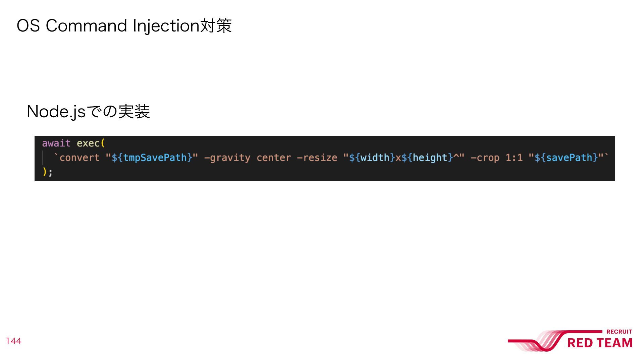Click the RECRUIT label above the logo
This screenshot has width=644, height=362.
(x=619, y=331)
